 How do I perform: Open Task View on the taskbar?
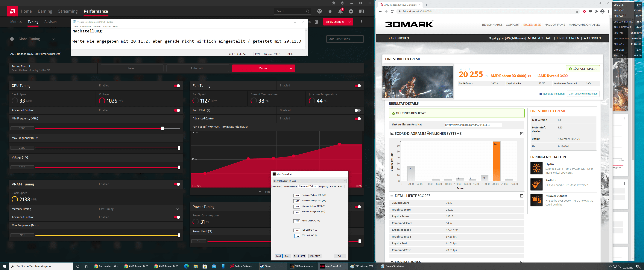coord(87,266)
